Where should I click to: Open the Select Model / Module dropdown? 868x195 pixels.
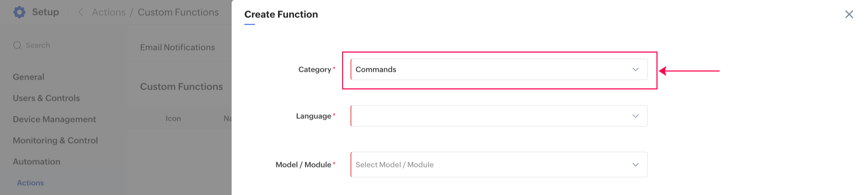pyautogui.click(x=492, y=165)
